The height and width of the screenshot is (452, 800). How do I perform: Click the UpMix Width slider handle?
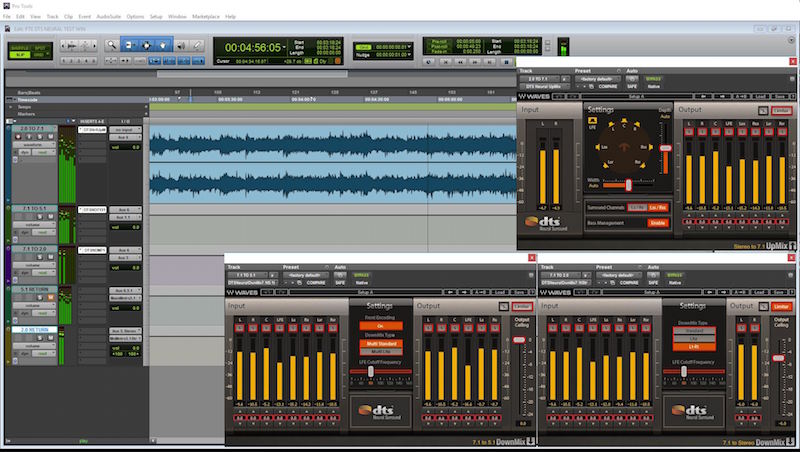(629, 185)
